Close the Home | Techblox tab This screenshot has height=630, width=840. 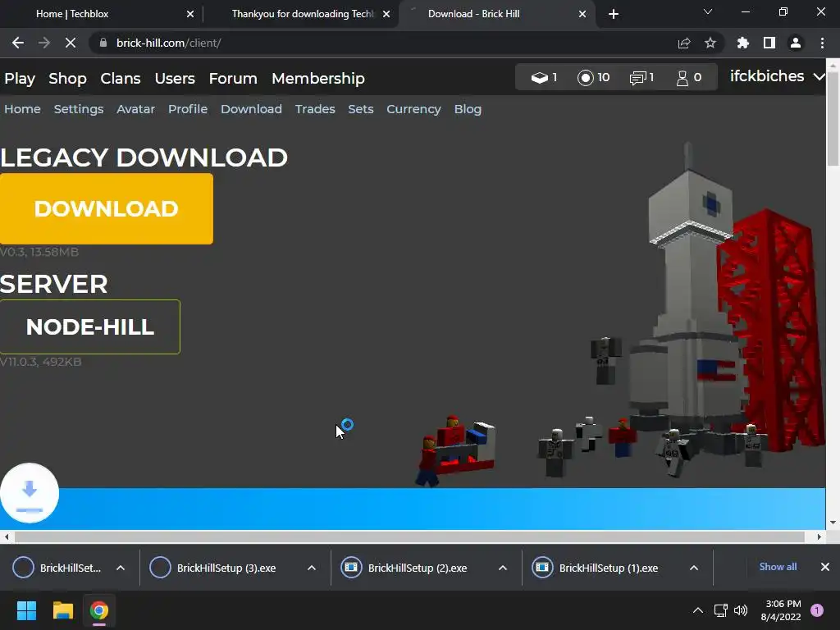tap(190, 14)
